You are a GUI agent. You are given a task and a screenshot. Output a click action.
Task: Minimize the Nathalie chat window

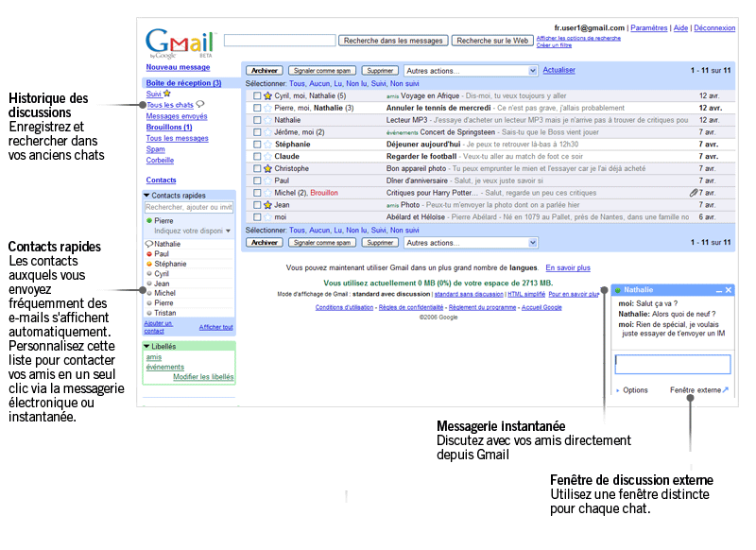tap(719, 290)
